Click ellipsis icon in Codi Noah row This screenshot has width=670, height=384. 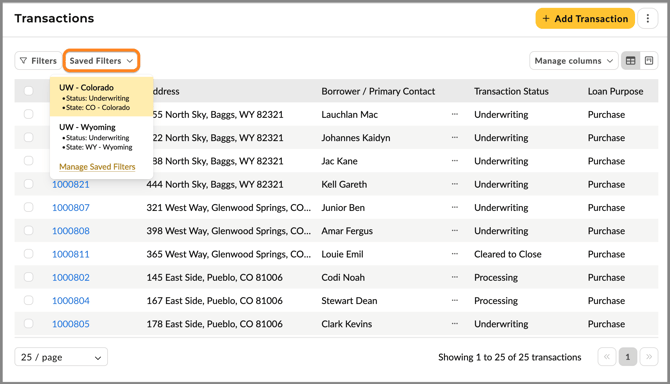(x=455, y=277)
